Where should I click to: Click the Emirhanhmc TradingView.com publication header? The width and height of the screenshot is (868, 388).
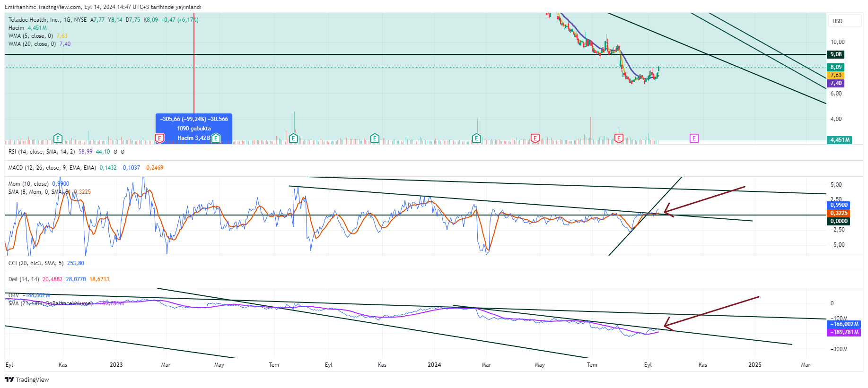(x=103, y=7)
